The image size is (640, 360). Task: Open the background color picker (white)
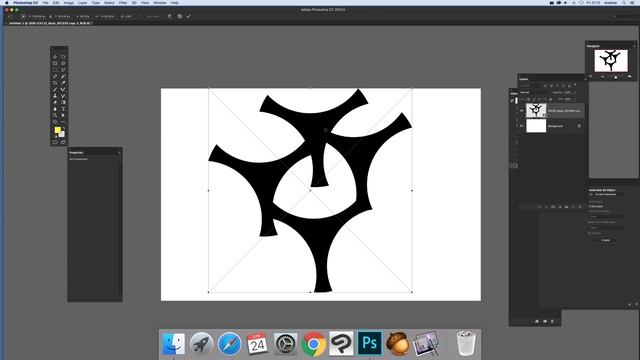(62, 134)
